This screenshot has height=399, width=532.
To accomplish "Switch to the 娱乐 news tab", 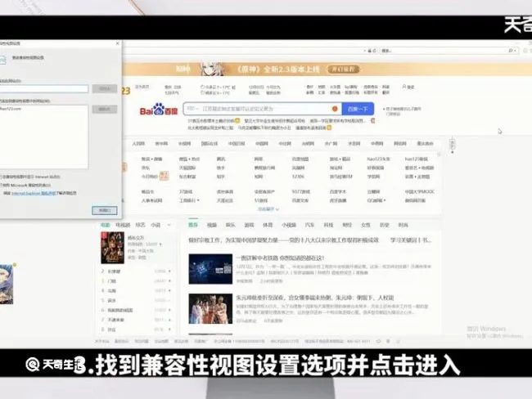I will coord(230,225).
